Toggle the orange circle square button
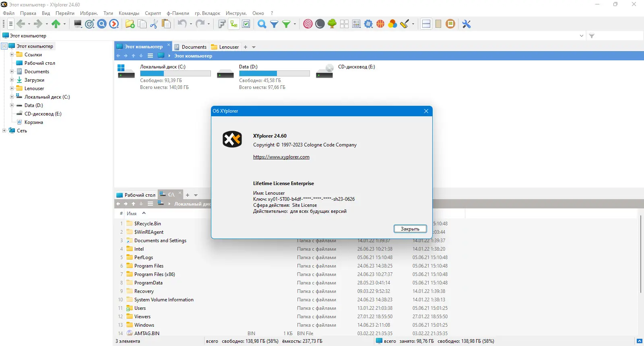 tap(450, 24)
